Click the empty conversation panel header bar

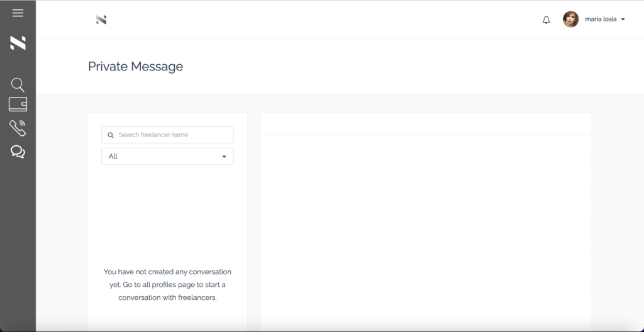(x=426, y=124)
